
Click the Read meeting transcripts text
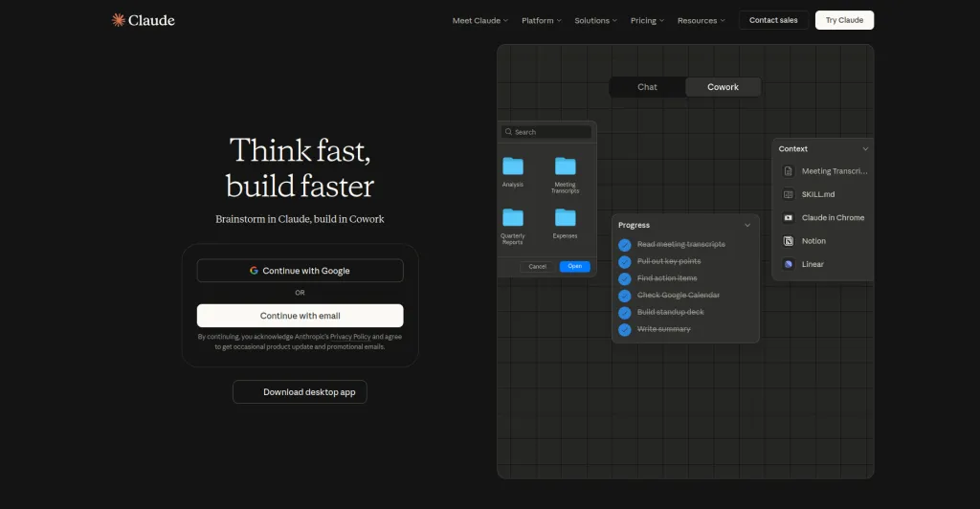[x=681, y=244]
